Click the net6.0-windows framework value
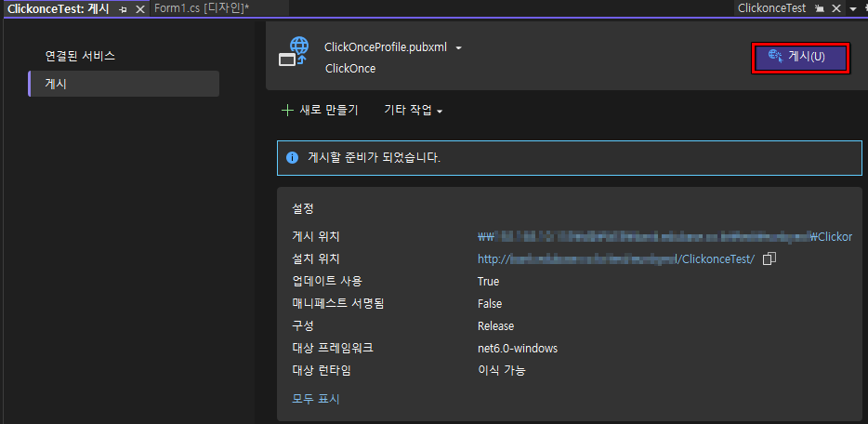This screenshot has height=424, width=868. 518,348
